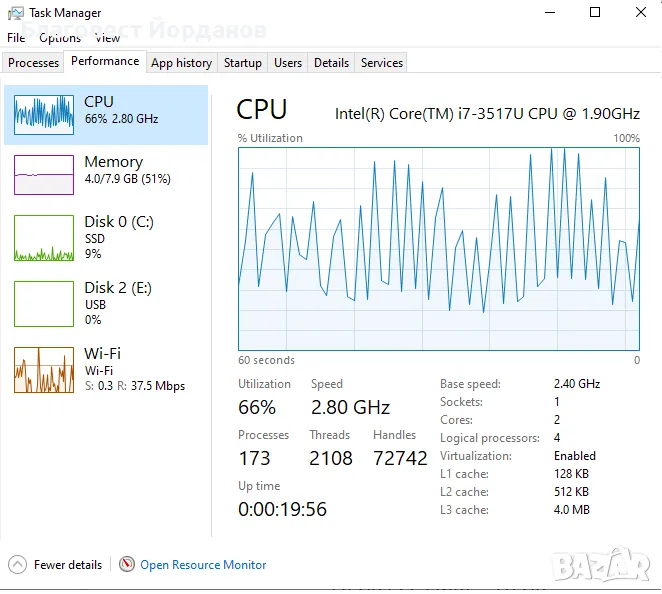Click the CPU utilization graph area
The width and height of the screenshot is (662, 594).
[x=438, y=248]
